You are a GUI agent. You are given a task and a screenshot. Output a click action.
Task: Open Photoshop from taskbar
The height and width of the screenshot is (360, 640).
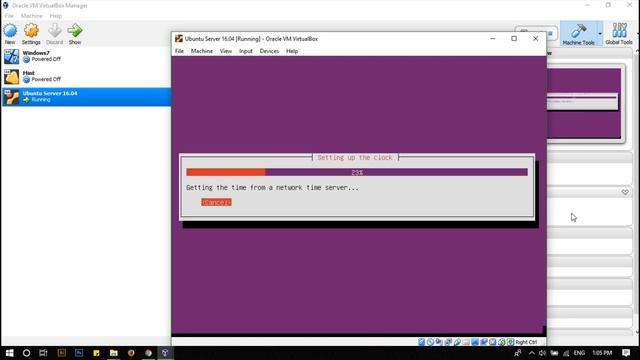(79, 353)
